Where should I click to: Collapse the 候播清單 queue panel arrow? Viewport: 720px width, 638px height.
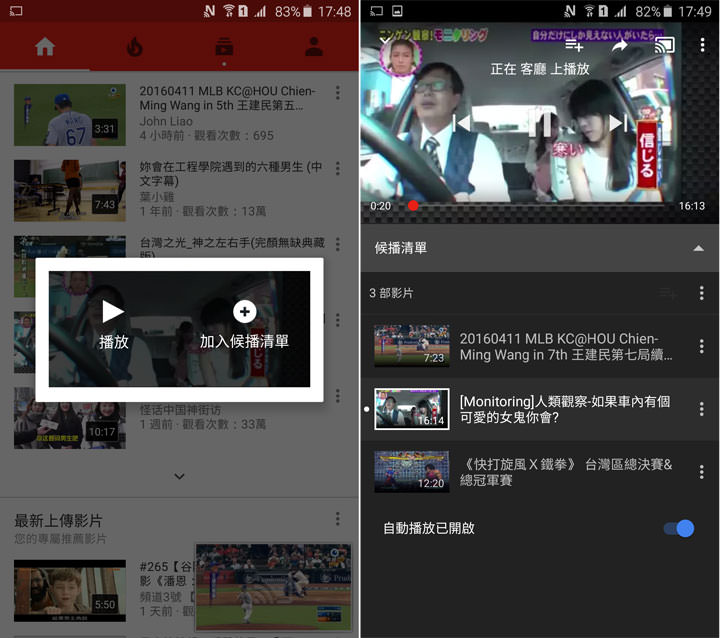tap(698, 248)
